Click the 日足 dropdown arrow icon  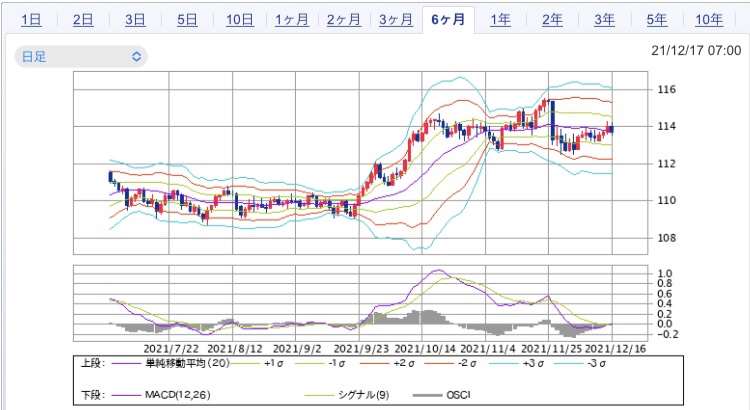click(136, 57)
